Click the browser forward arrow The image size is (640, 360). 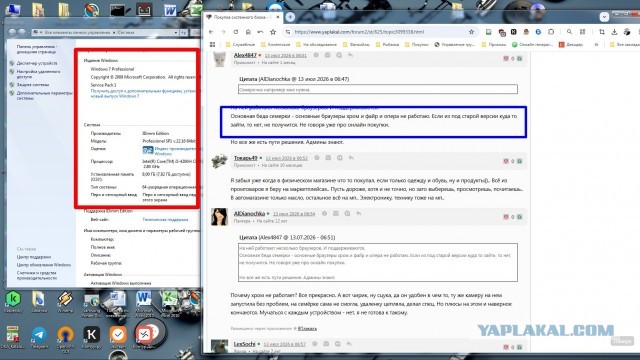coord(223,32)
